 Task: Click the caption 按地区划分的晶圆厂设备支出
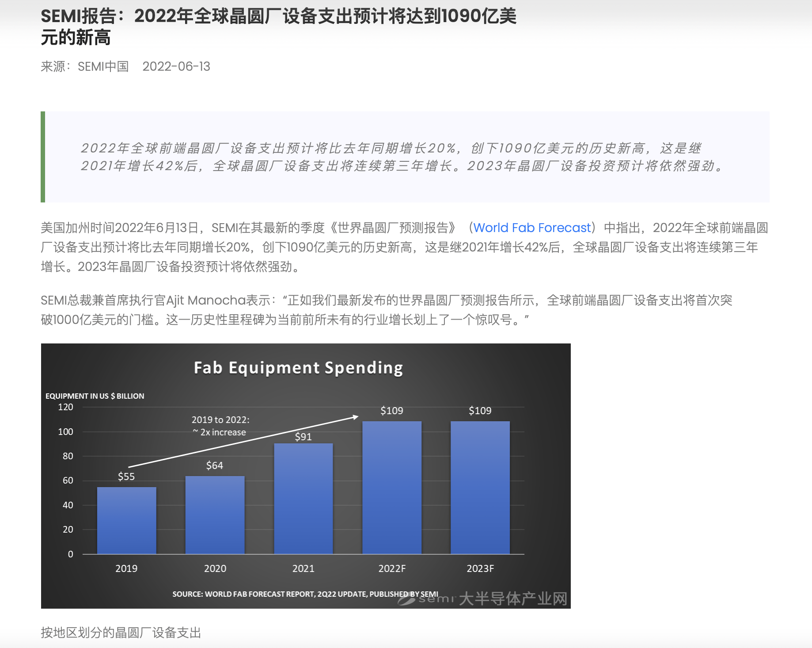point(121,633)
